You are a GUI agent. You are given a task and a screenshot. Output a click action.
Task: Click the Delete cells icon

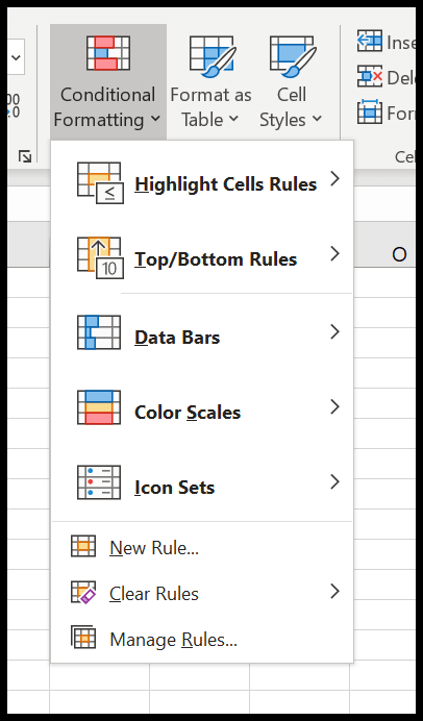point(370,76)
